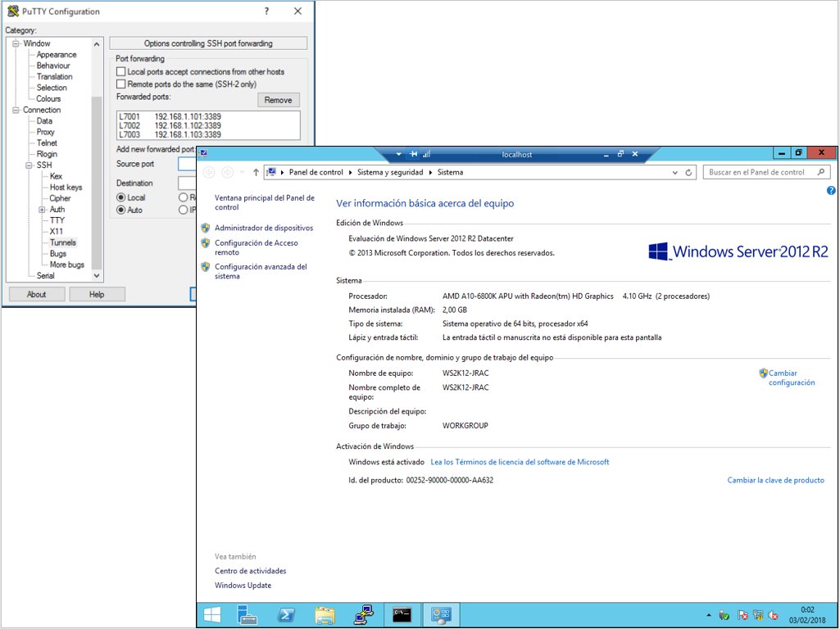
Task: Switch to Command Prompt in the taskbar
Action: 402,615
